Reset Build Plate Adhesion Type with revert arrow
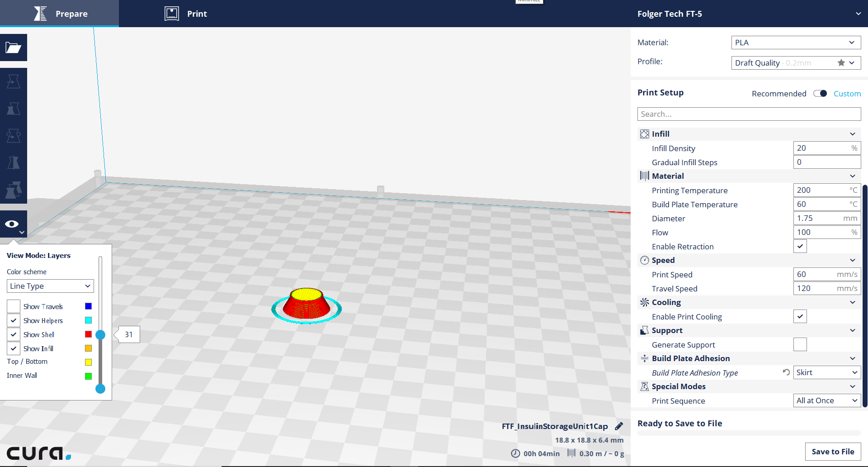 coord(786,372)
